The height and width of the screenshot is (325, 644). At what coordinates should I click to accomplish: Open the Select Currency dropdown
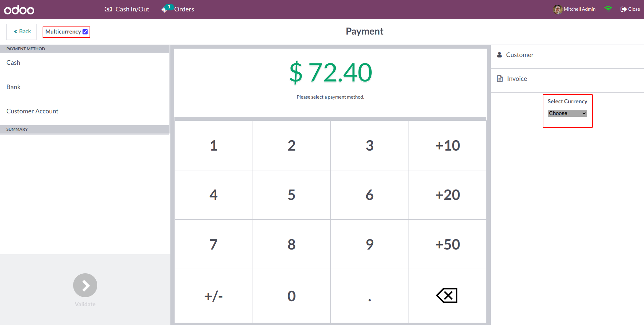tap(567, 113)
